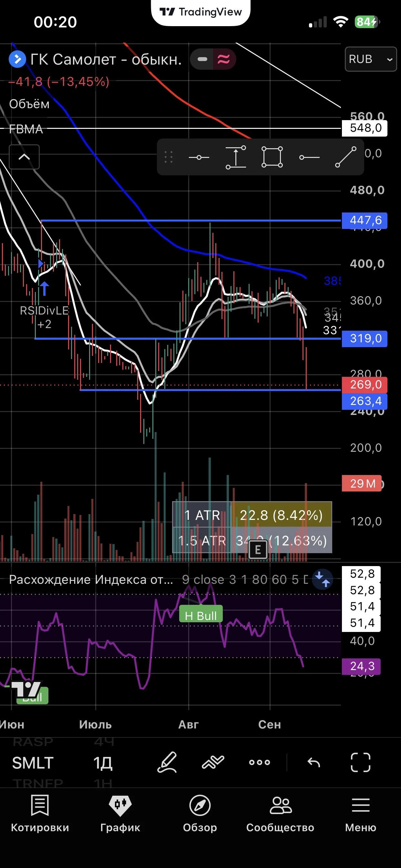This screenshot has width=401, height=868.
Task: Open the 1Д timeframe selector
Action: [103, 763]
